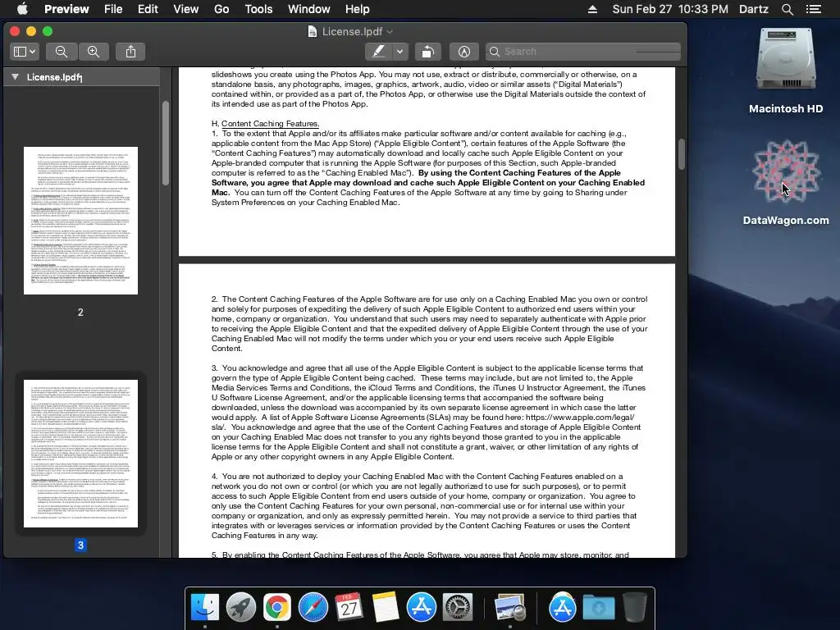Click the heading Content Caching Features
Screen dimensions: 840x630
point(270,124)
